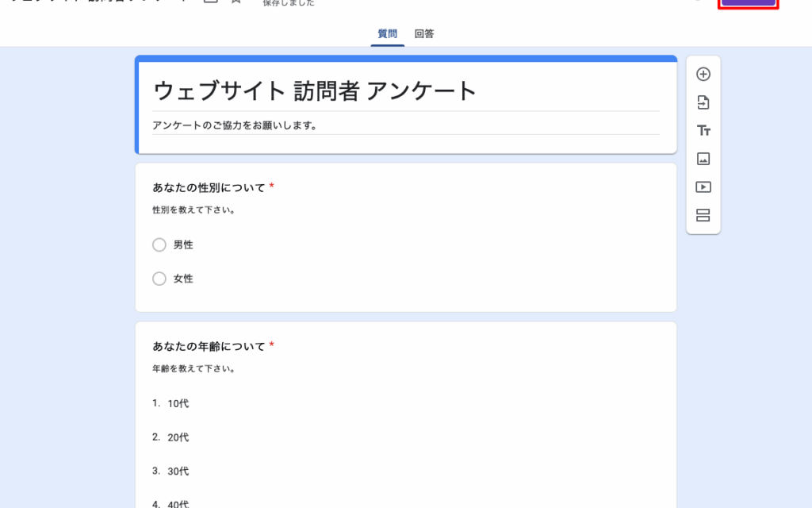812x508 pixels.
Task: Click the form title ウェブサイト 訪問者 アンケート
Action: pyautogui.click(x=315, y=91)
